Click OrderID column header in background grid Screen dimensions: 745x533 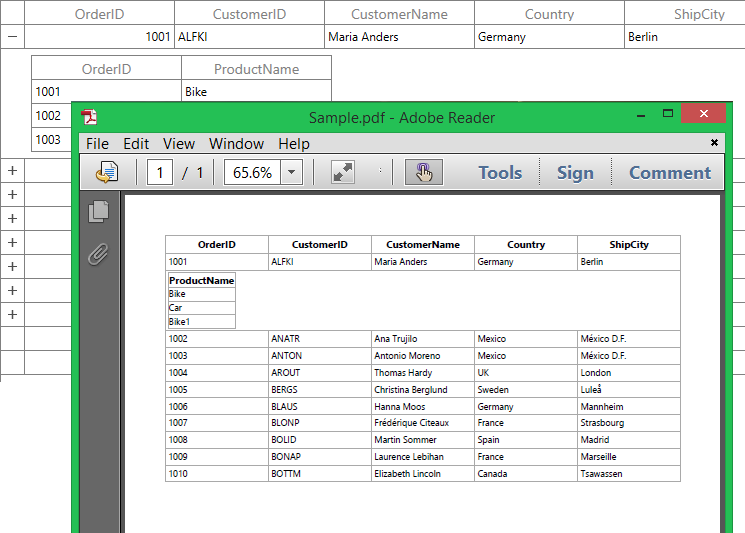[99, 14]
